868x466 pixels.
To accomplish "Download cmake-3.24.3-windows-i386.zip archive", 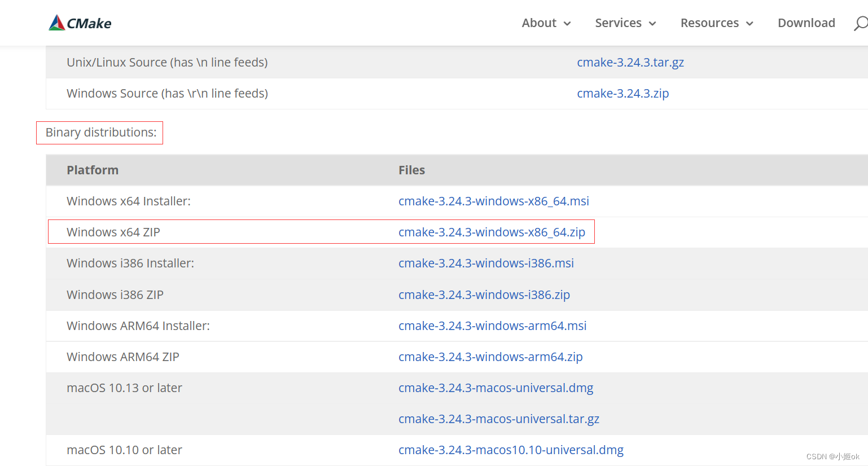I will [484, 294].
